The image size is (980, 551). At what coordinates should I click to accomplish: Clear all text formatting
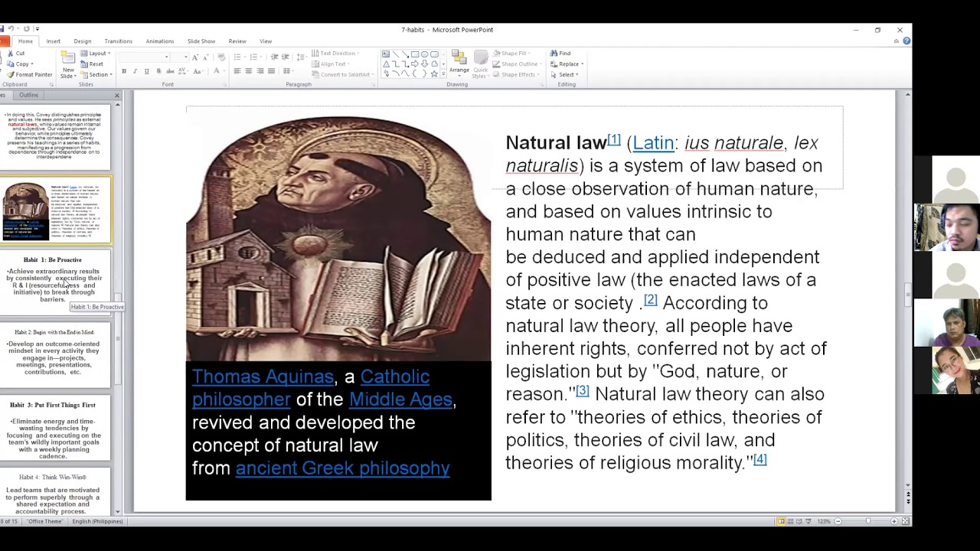221,57
